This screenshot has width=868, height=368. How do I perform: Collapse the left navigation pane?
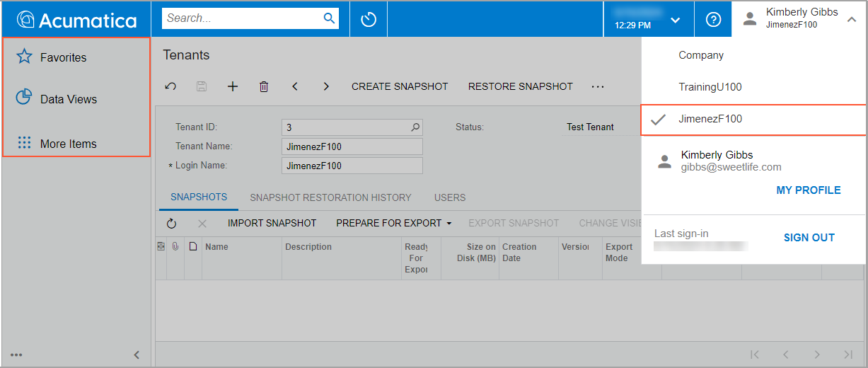click(x=137, y=355)
